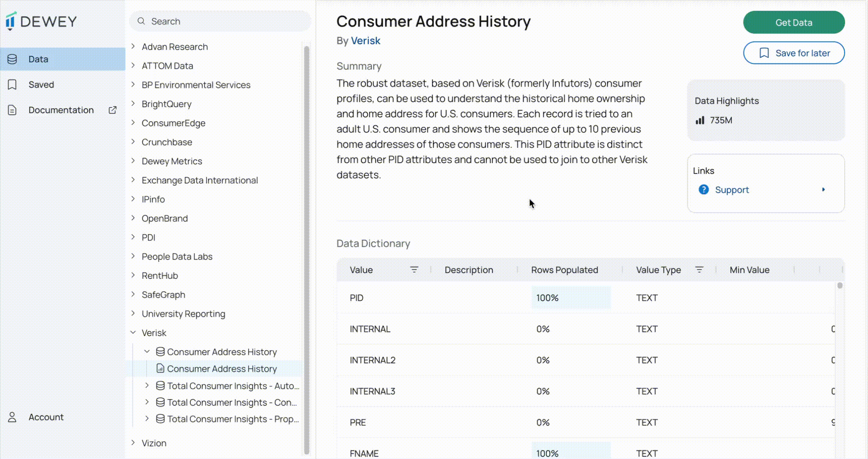Click the Saved bookmark icon in sidebar
This screenshot has width=868, height=459.
tap(12, 85)
